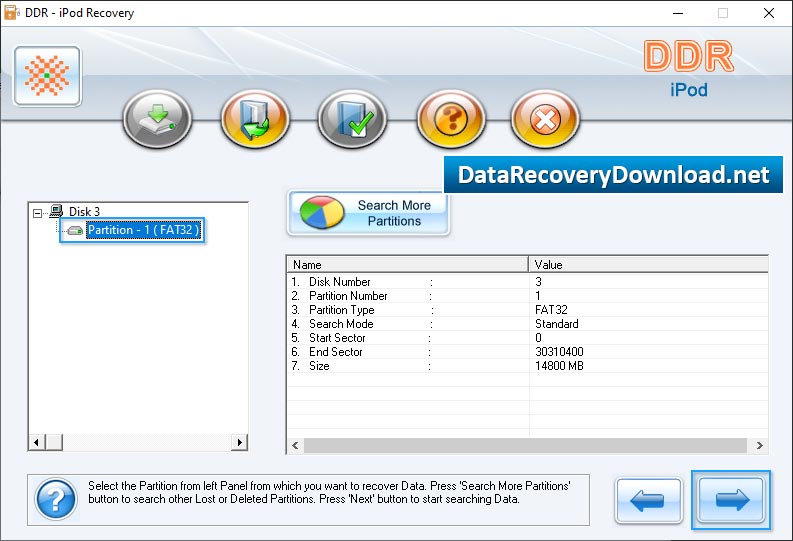Click the DataRecoveryDownload.net banner
793x541 pixels.
coord(613,175)
